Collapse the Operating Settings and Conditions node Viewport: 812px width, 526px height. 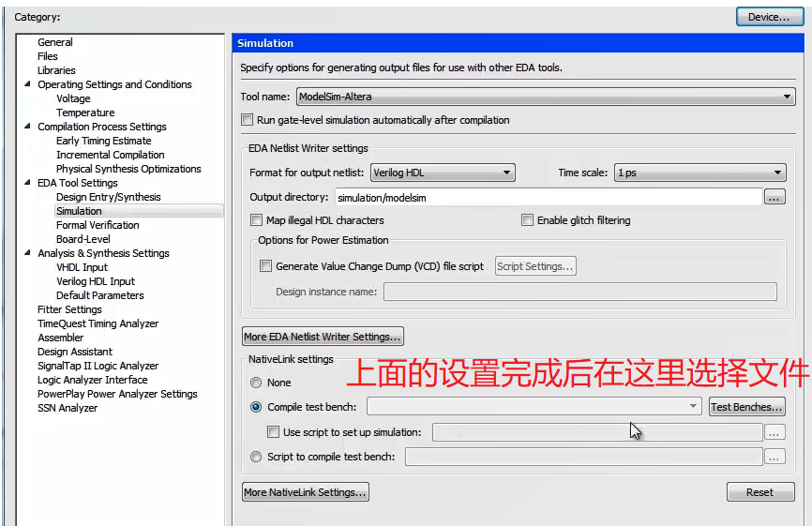[27, 83]
